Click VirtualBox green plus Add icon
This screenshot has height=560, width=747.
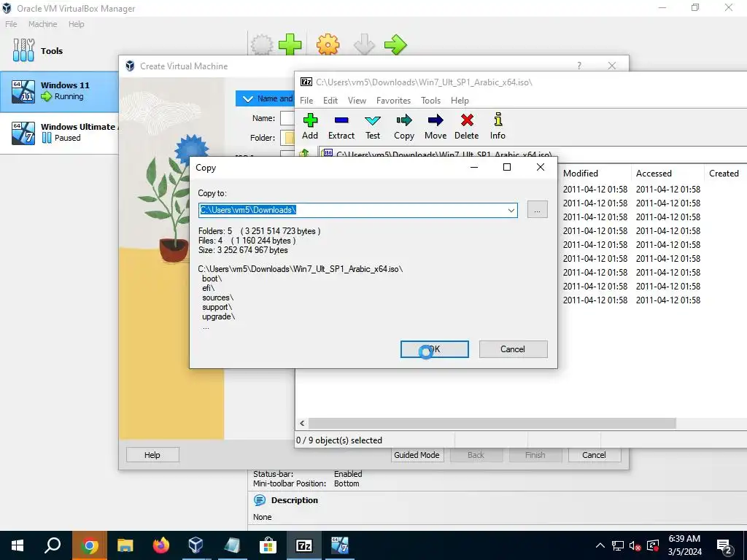tap(290, 45)
